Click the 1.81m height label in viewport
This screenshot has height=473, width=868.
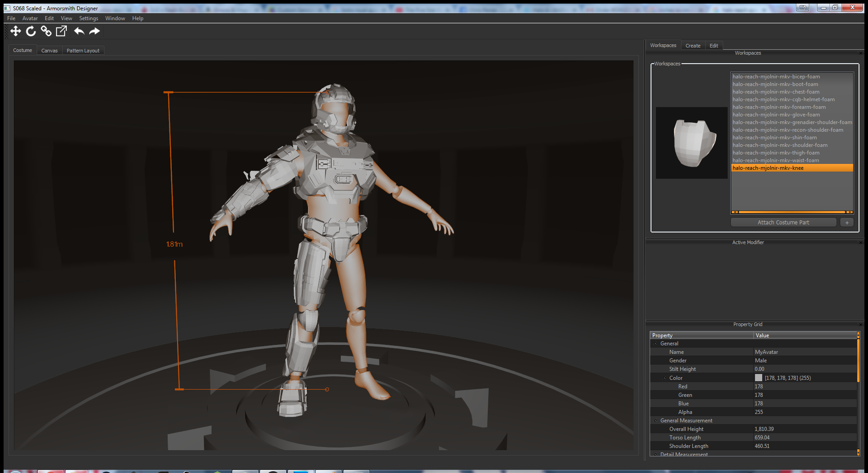click(x=174, y=244)
